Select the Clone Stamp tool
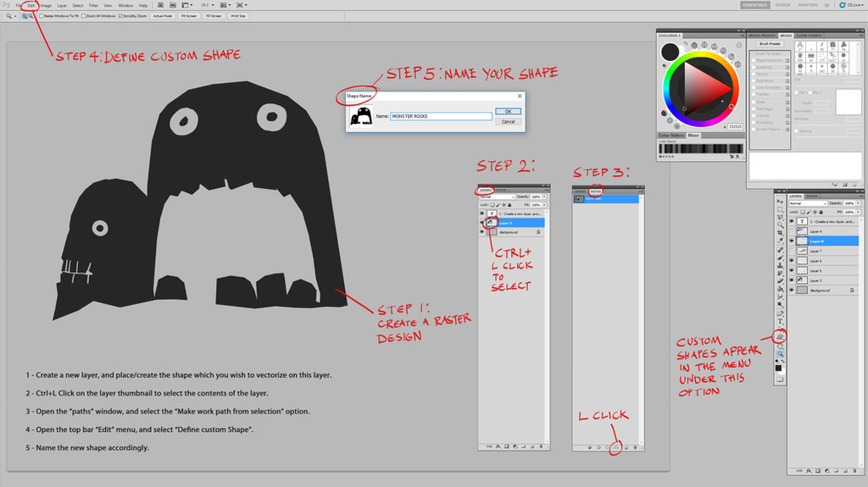This screenshot has height=487, width=868. (x=780, y=265)
